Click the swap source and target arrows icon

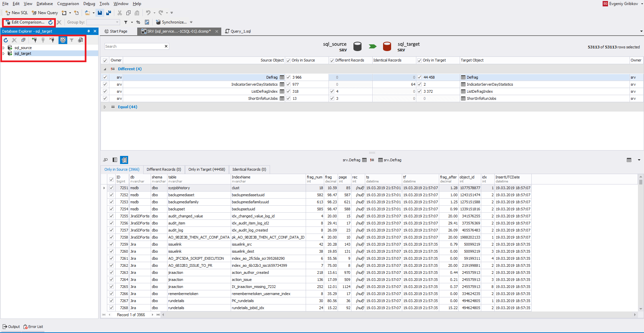(138, 22)
